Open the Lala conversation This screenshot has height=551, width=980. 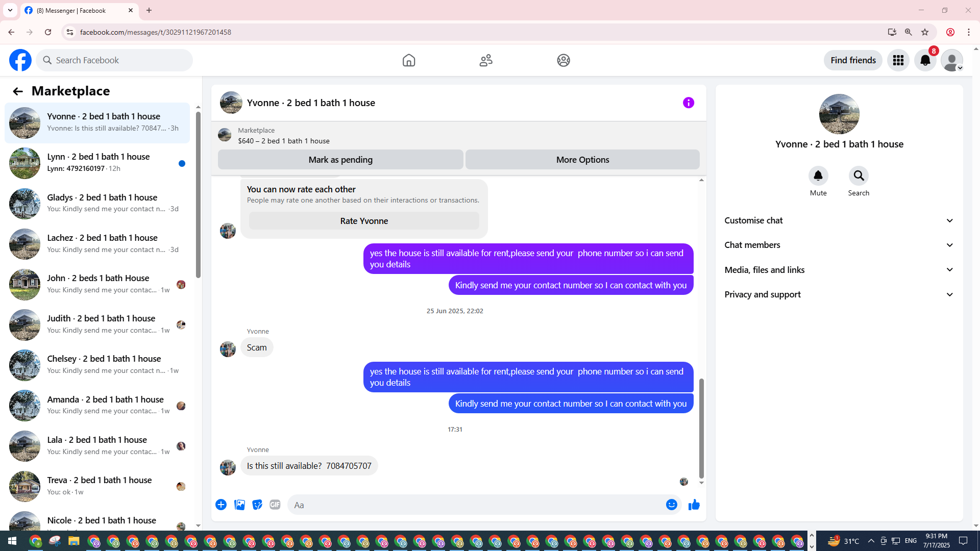[97, 446]
